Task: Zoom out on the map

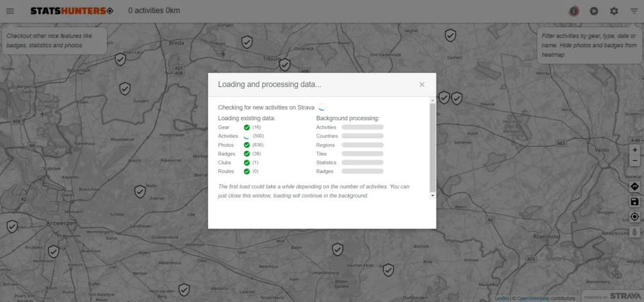Action: coord(635,161)
